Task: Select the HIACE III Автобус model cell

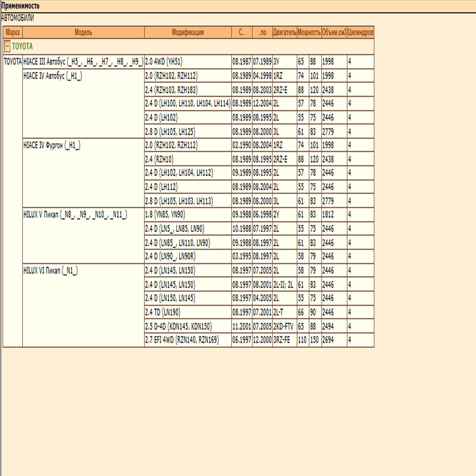Action: click(83, 62)
